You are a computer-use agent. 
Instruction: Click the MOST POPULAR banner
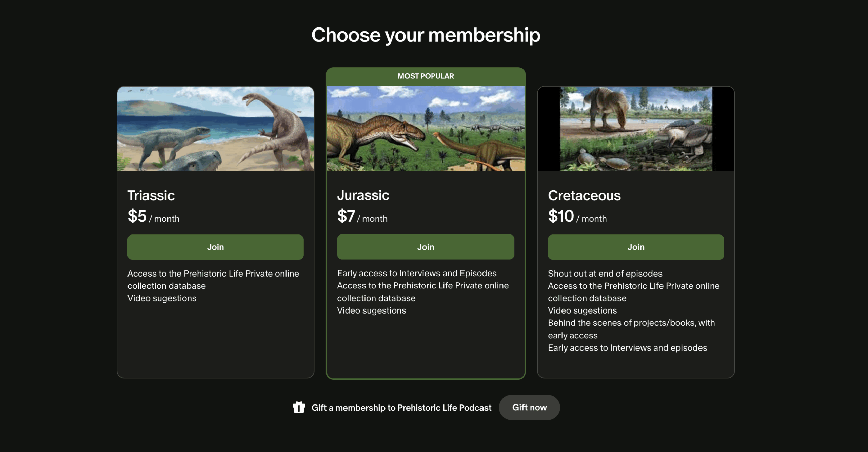pos(425,76)
